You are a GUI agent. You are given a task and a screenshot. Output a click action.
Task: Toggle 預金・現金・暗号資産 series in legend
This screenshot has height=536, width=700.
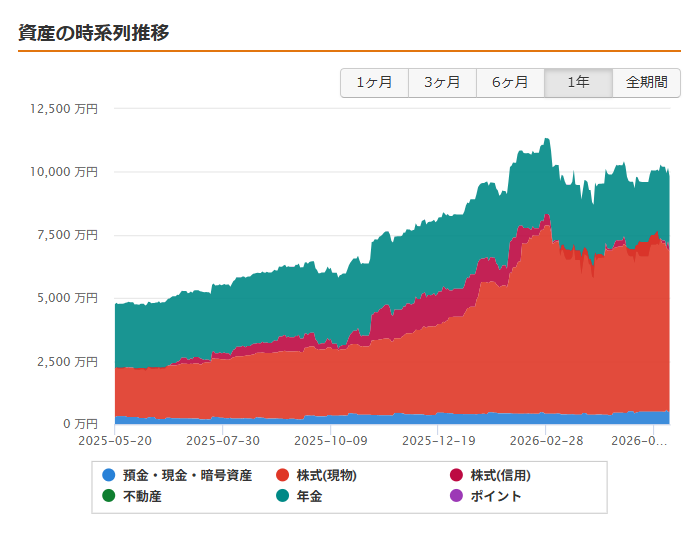click(177, 475)
